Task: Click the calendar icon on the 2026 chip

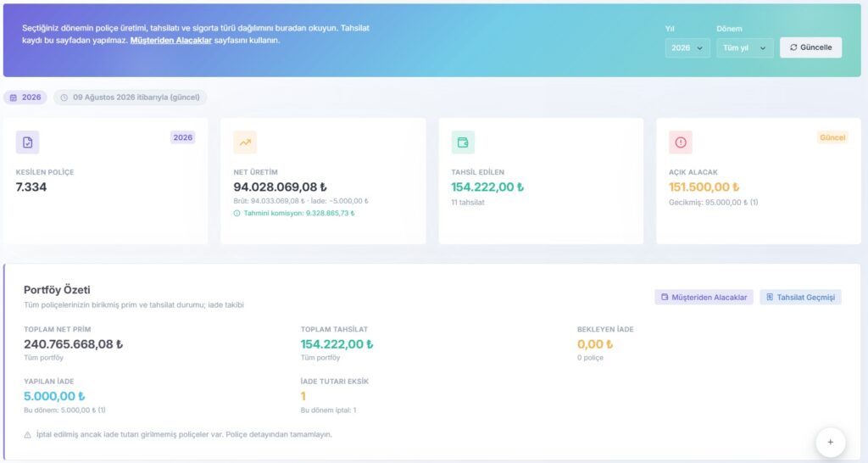Action: pyautogui.click(x=14, y=98)
